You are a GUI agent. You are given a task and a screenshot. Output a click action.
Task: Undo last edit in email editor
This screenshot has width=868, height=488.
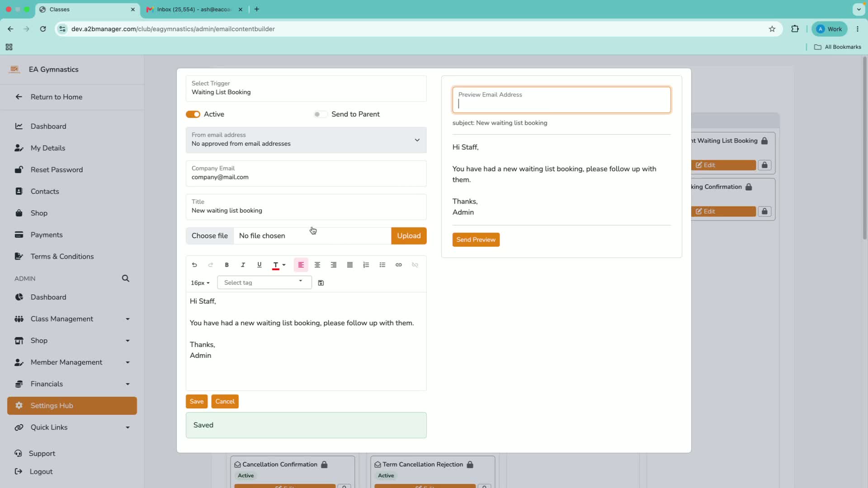(194, 265)
